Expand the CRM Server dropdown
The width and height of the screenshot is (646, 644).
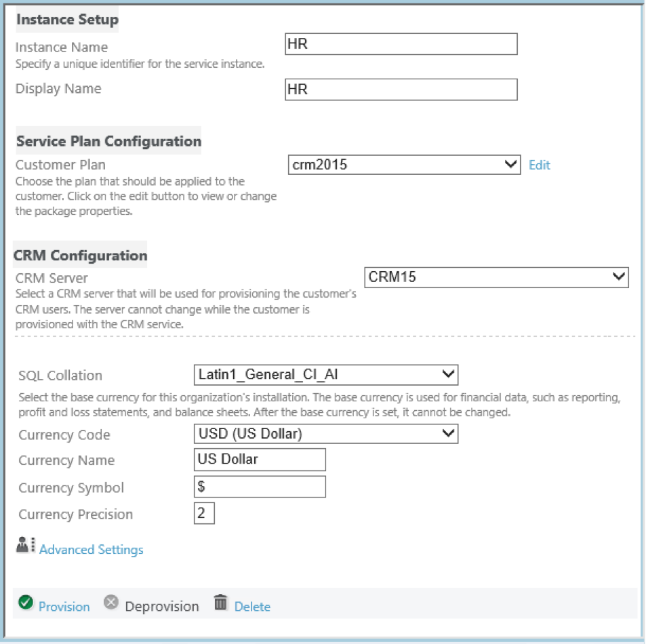(x=496, y=277)
